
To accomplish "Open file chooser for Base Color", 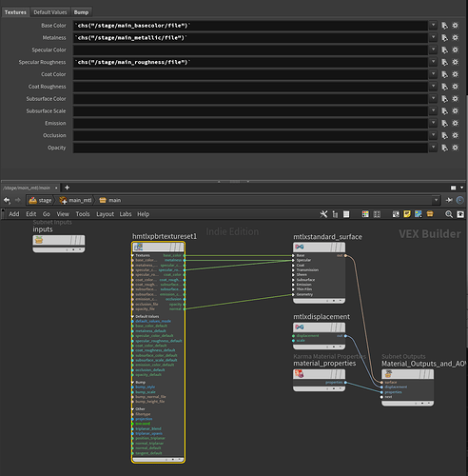I will (444, 26).
